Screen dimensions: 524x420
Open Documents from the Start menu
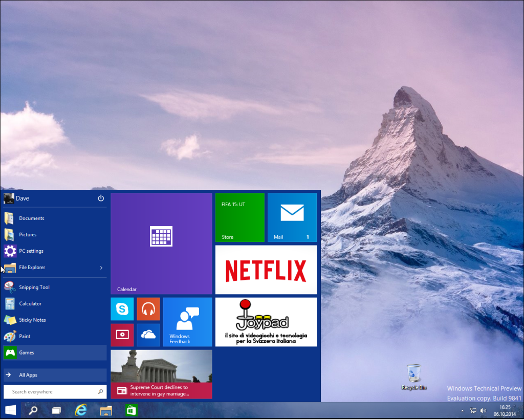pyautogui.click(x=55, y=218)
